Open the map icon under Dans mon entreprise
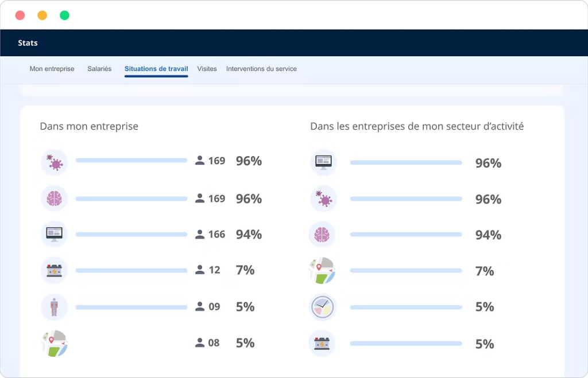 [x=55, y=343]
